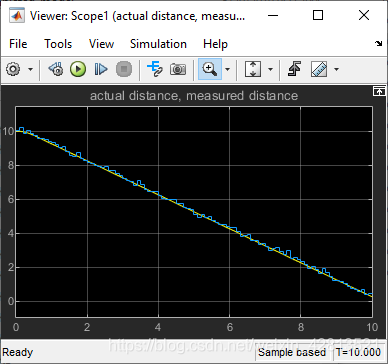Highlight the Simulink block icon
This screenshot has height=364, width=388.
tap(155, 69)
